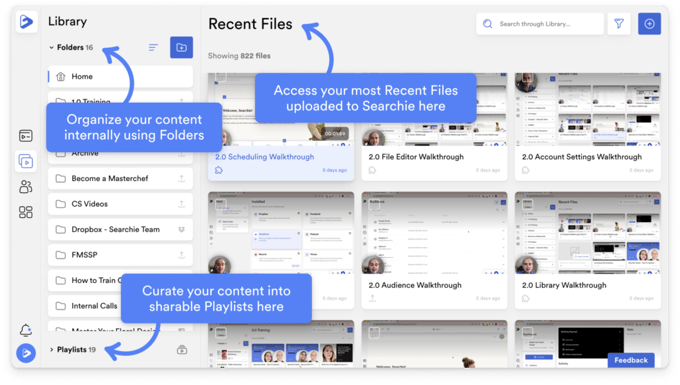The height and width of the screenshot is (385, 680).
Task: Click the Feedback button
Action: 631,360
